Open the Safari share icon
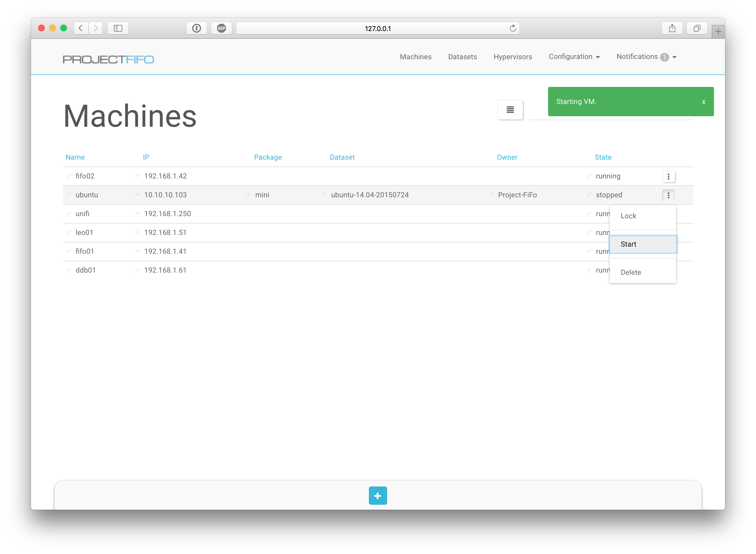This screenshot has width=756, height=554. pyautogui.click(x=672, y=29)
